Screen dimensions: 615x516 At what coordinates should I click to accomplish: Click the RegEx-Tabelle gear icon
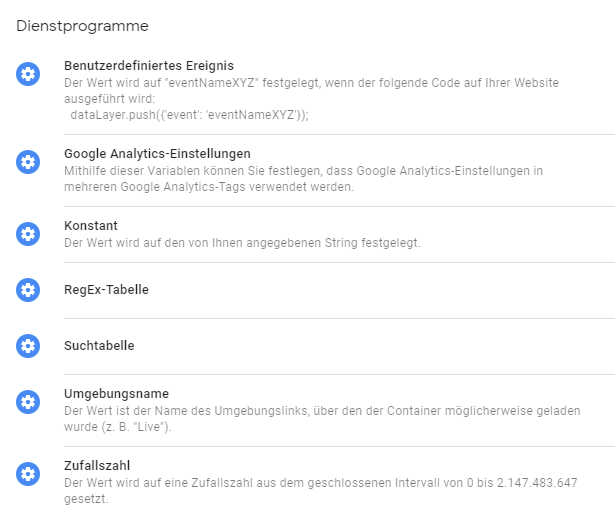tap(28, 290)
